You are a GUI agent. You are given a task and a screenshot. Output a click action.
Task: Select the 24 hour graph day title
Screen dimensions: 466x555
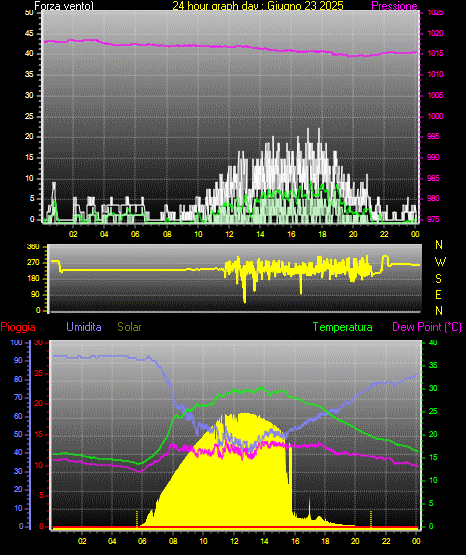(x=258, y=6)
